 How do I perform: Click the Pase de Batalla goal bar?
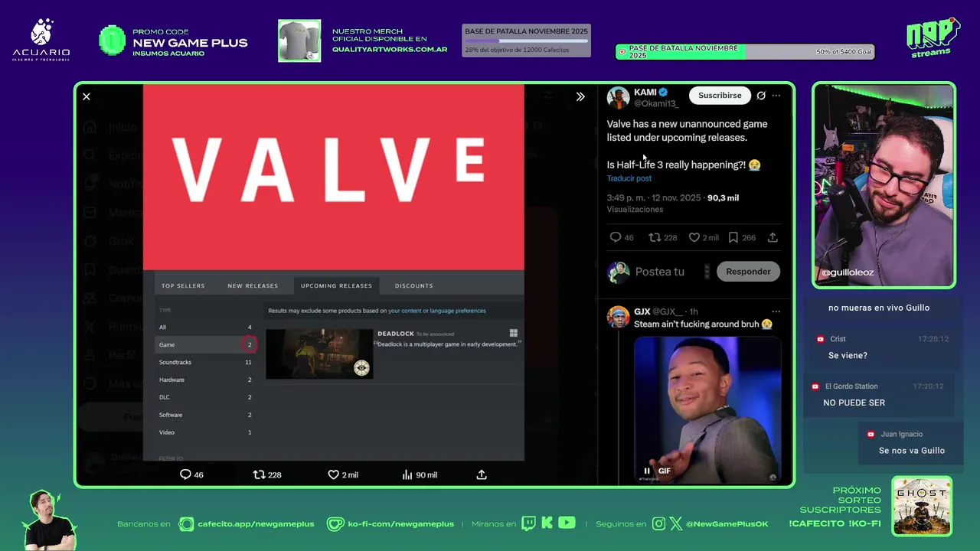click(x=745, y=51)
